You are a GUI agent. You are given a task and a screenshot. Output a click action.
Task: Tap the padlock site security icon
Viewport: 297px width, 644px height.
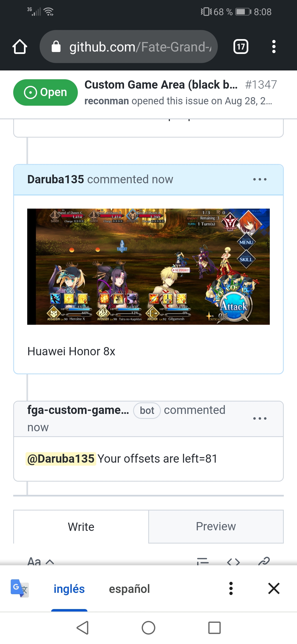pos(56,47)
